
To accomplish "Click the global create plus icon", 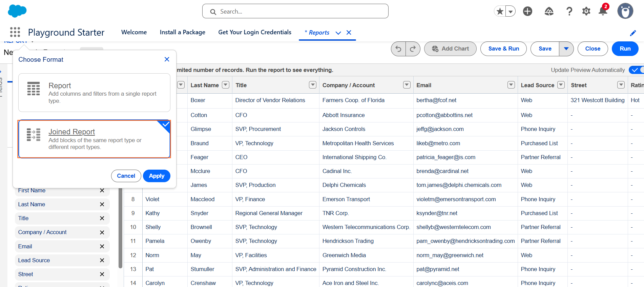I will pyautogui.click(x=527, y=12).
